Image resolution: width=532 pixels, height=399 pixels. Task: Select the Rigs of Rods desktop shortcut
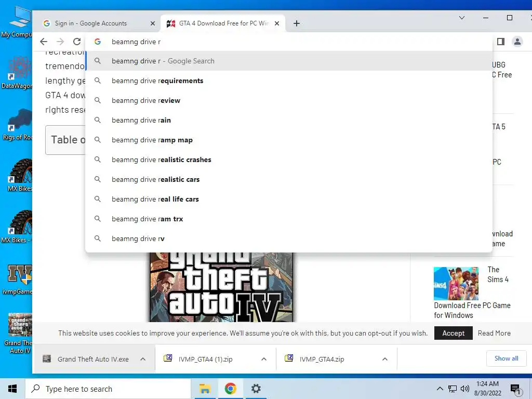tap(17, 124)
